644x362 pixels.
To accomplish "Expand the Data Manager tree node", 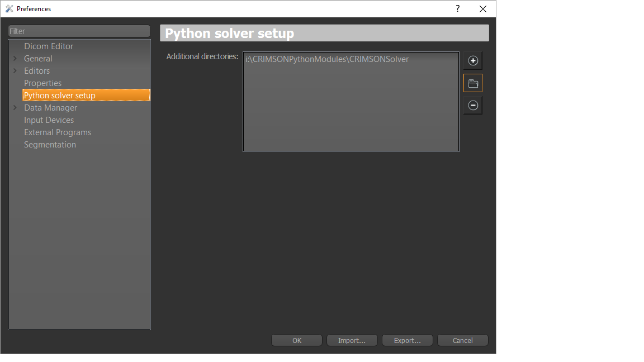I will coord(15,108).
